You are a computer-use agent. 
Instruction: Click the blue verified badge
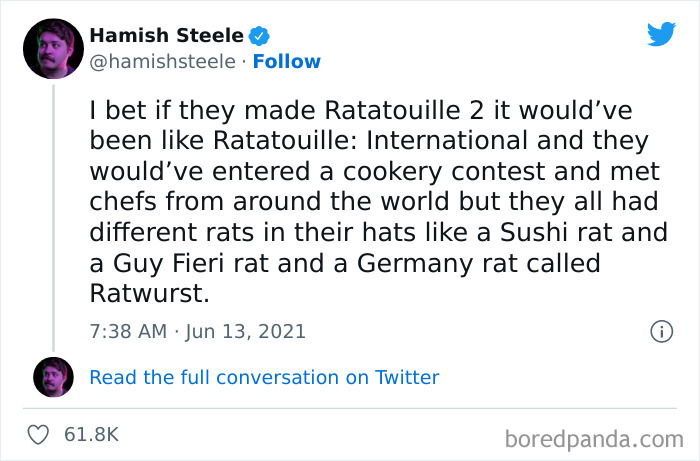coord(259,37)
